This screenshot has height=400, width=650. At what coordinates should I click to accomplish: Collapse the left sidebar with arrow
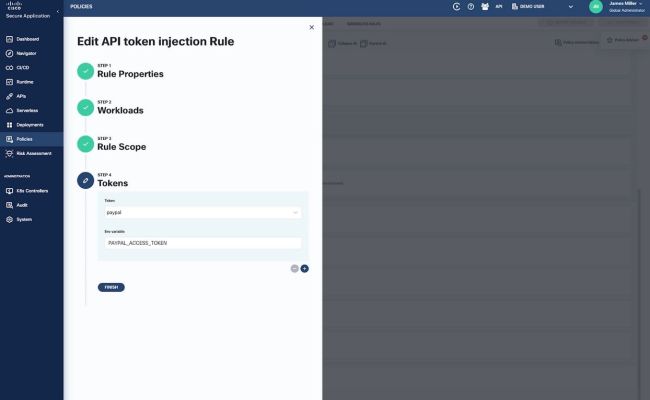(x=58, y=12)
